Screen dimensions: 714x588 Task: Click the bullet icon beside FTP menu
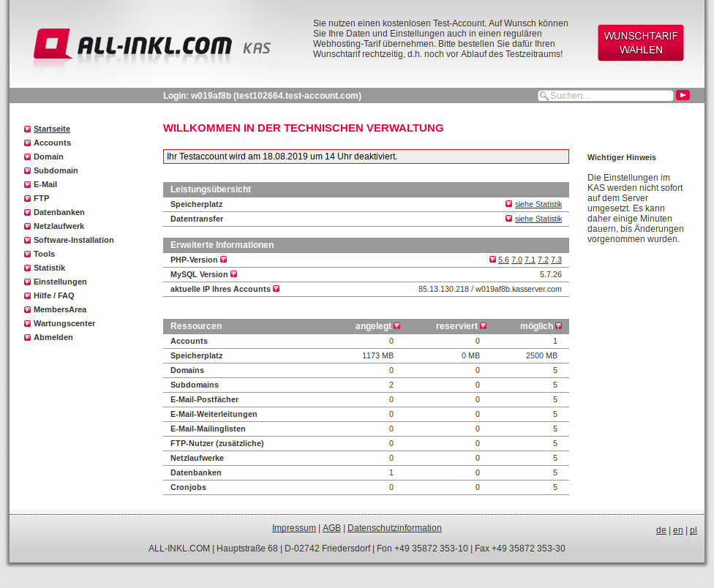point(27,198)
